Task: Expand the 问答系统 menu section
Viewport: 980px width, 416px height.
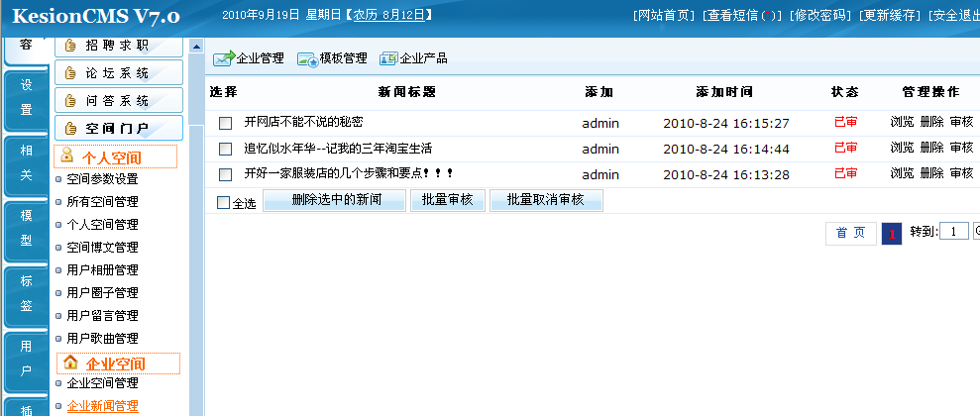Action: pos(119,100)
